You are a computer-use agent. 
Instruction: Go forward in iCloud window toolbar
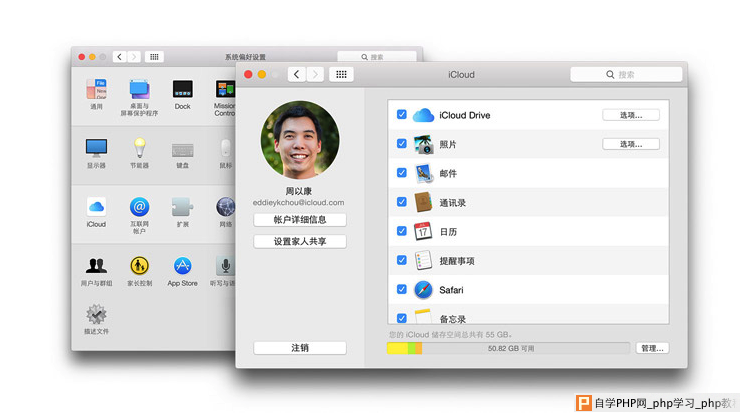315,74
